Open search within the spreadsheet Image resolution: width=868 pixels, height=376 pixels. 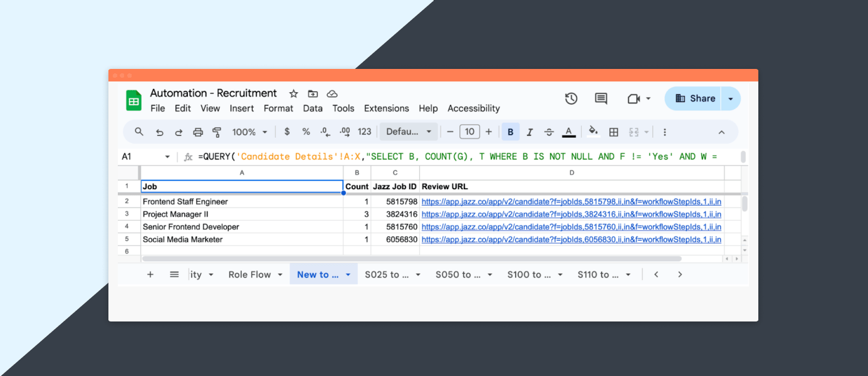139,132
